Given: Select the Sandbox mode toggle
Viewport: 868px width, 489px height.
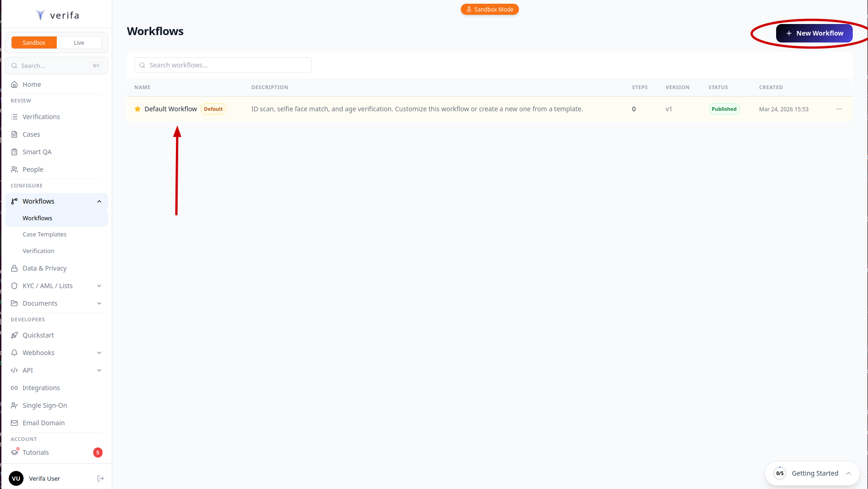Looking at the screenshot, I should [x=33, y=42].
